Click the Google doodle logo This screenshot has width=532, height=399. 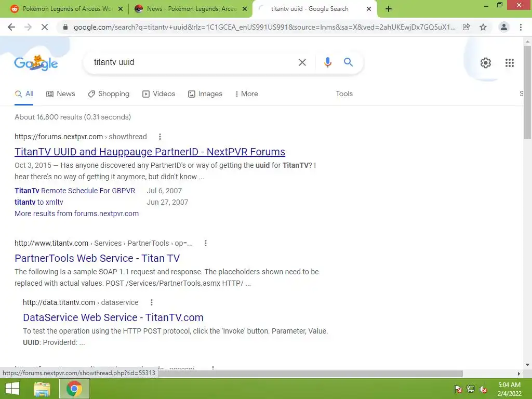(x=36, y=63)
